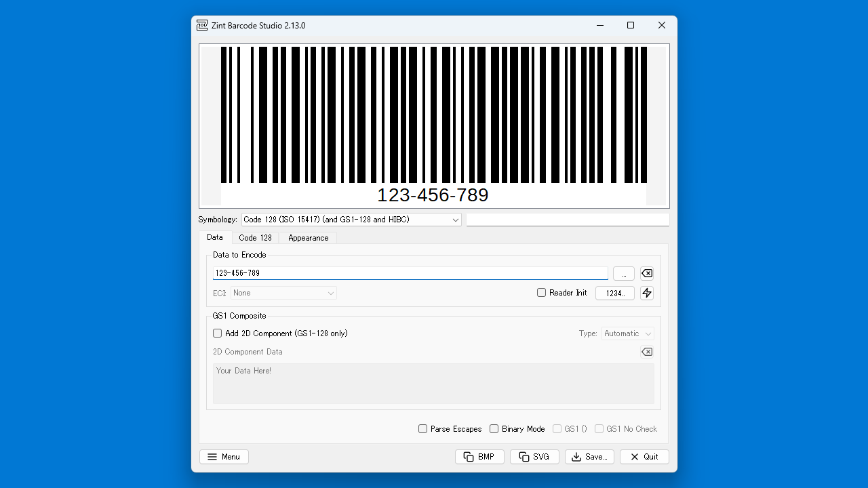This screenshot has height=488, width=868.
Task: Quit Zint Barcode Studio
Action: [x=644, y=457]
